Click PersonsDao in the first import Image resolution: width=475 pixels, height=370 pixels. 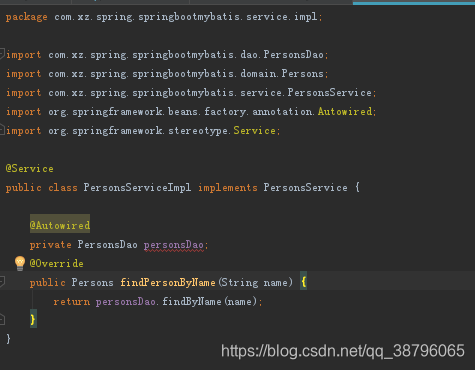(293, 54)
